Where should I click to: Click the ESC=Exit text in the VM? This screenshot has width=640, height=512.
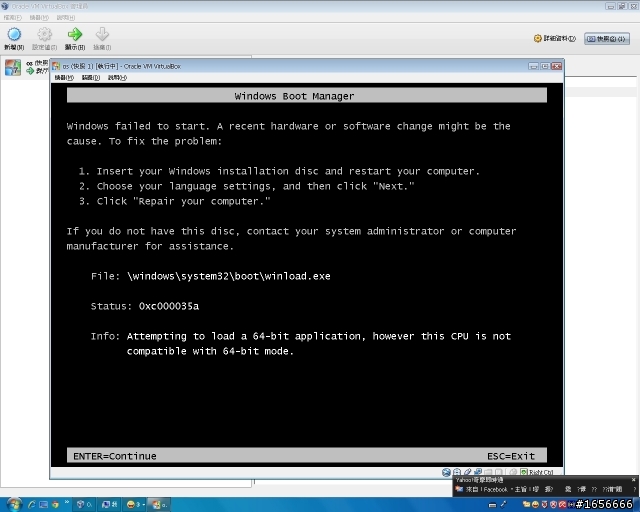tap(511, 456)
